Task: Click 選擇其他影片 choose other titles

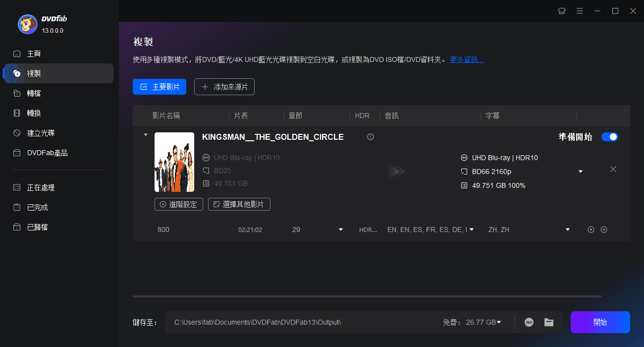Action: (239, 204)
